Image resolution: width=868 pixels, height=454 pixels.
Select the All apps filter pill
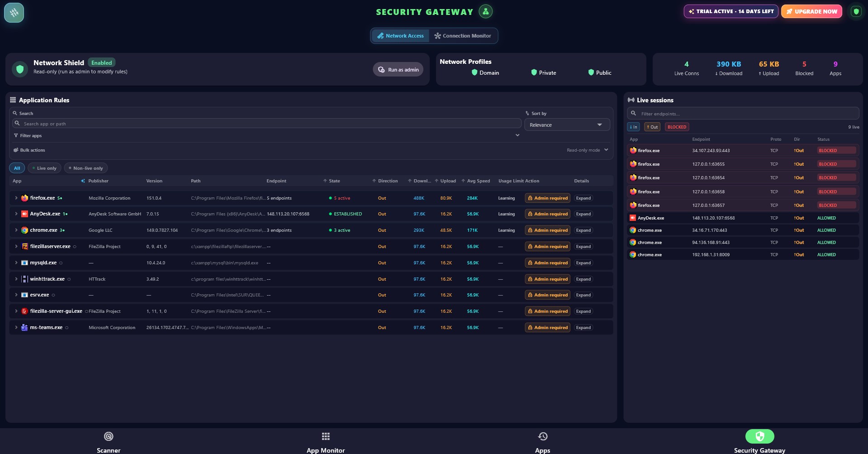click(17, 168)
